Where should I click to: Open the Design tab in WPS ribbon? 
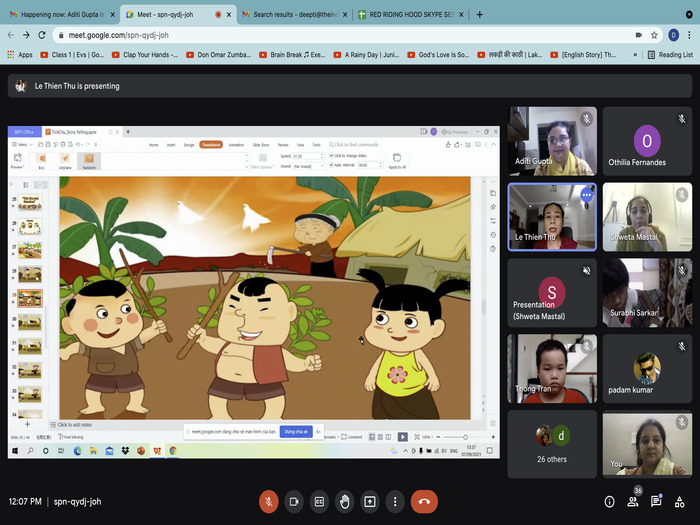click(x=189, y=145)
